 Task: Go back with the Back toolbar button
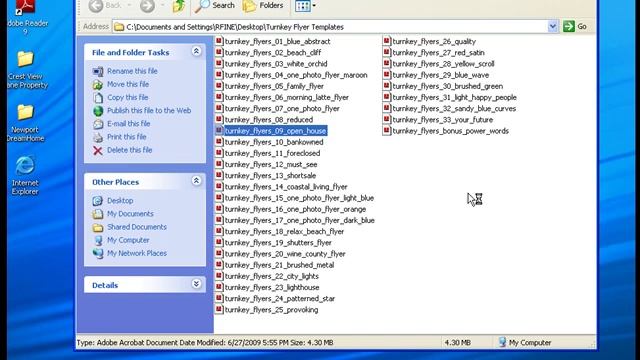[x=105, y=6]
